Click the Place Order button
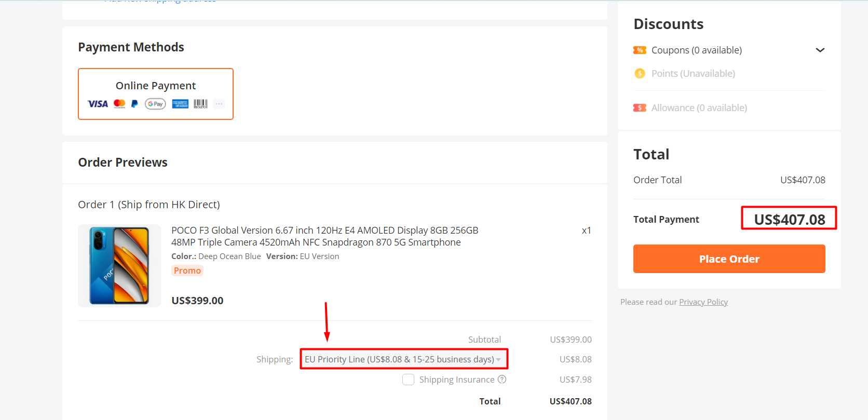Screen dimensions: 868x420 tap(729, 259)
